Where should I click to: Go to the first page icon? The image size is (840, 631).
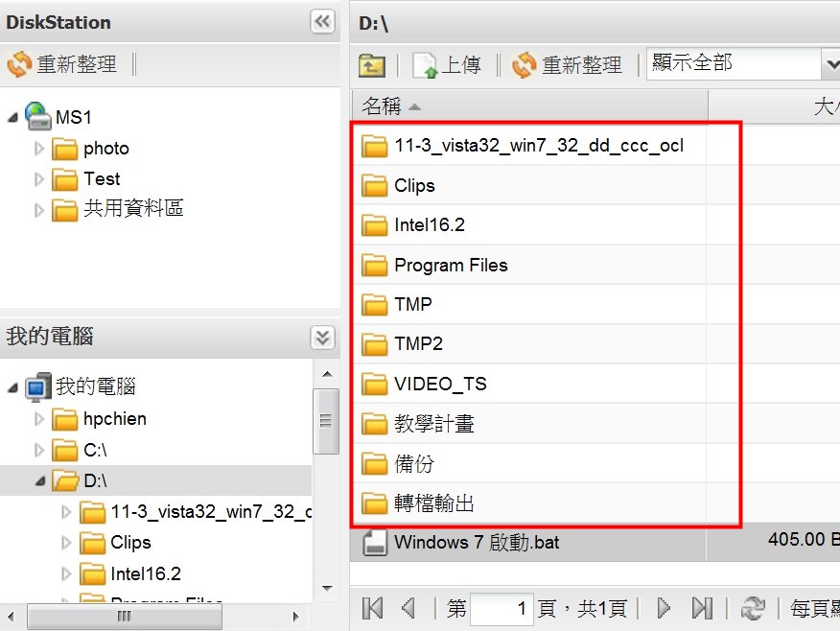[373, 608]
